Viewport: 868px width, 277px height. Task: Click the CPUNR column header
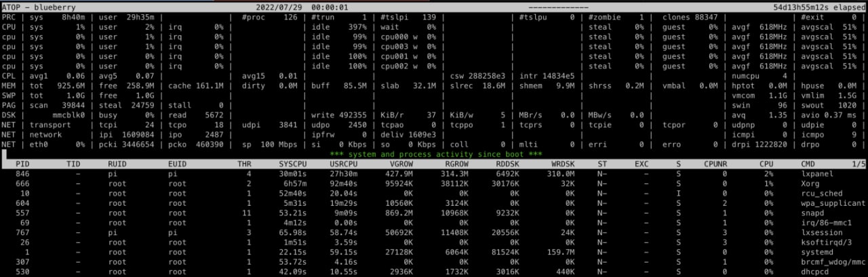(715, 164)
